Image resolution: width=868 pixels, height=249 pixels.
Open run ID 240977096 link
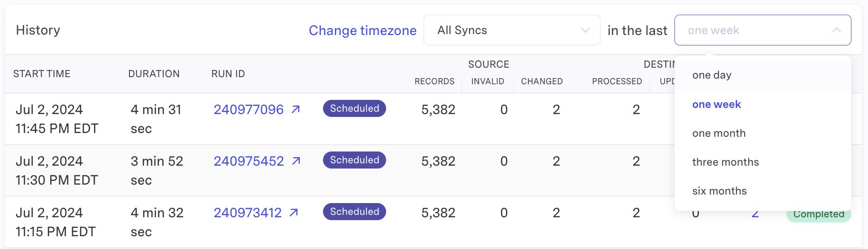pyautogui.click(x=249, y=109)
